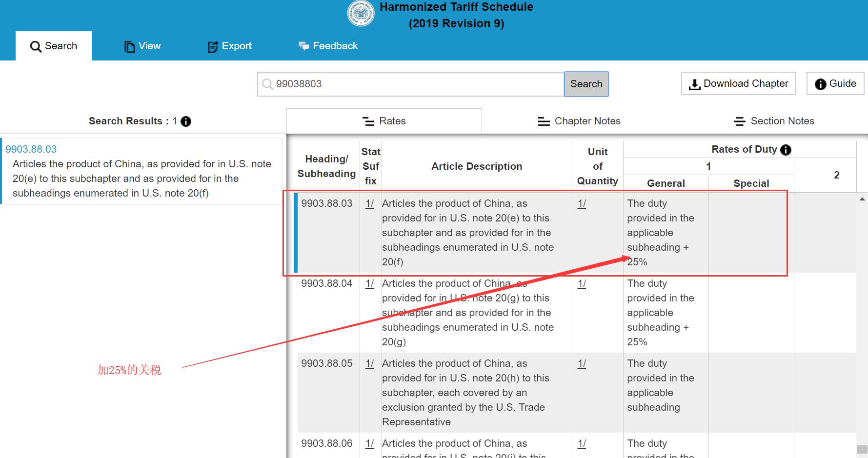Select the Rates tab
This screenshot has height=458, width=868.
pos(384,121)
